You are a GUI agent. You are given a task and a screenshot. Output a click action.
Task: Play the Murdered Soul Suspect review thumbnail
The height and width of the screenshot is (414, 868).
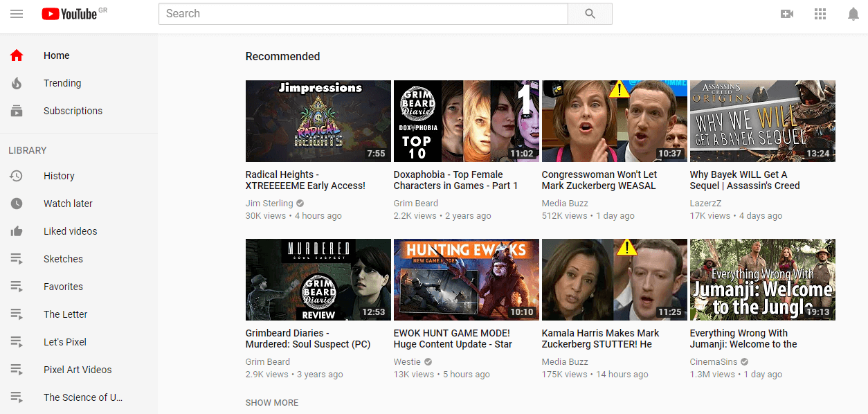pos(318,280)
